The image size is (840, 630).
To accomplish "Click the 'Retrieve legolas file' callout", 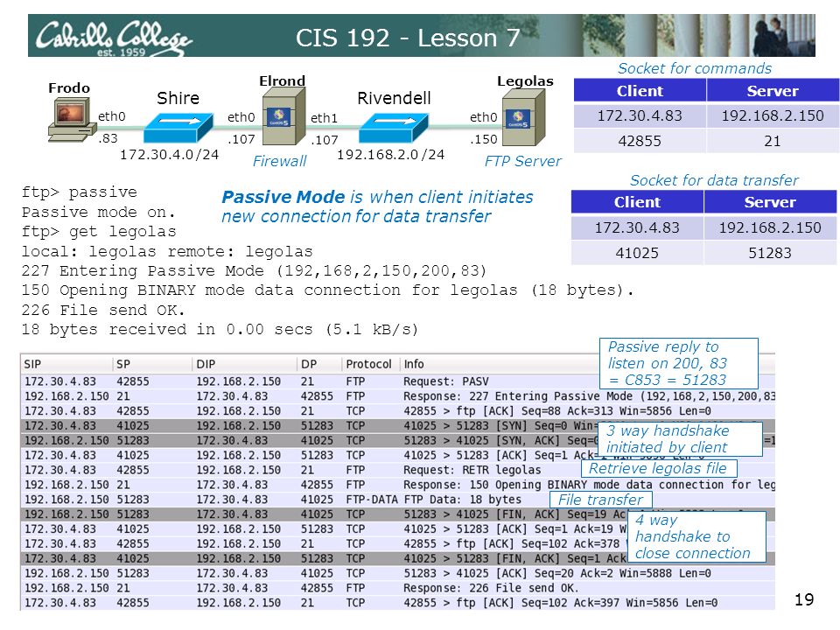I will (x=659, y=468).
